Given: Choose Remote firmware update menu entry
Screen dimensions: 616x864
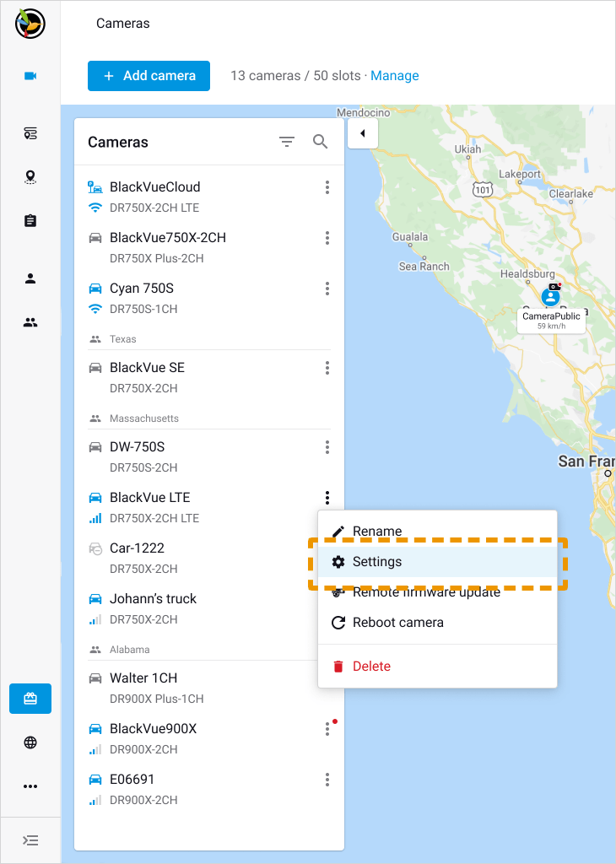Looking at the screenshot, I should tap(437, 591).
